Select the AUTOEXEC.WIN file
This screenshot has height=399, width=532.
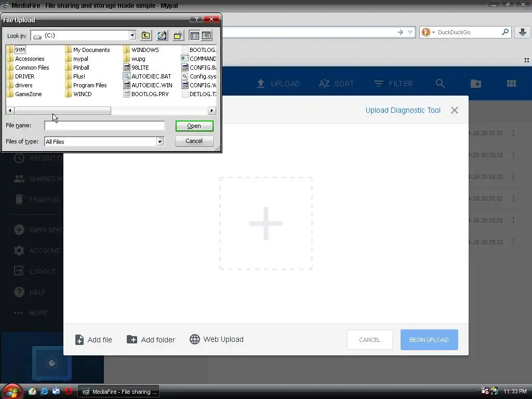tap(148, 85)
